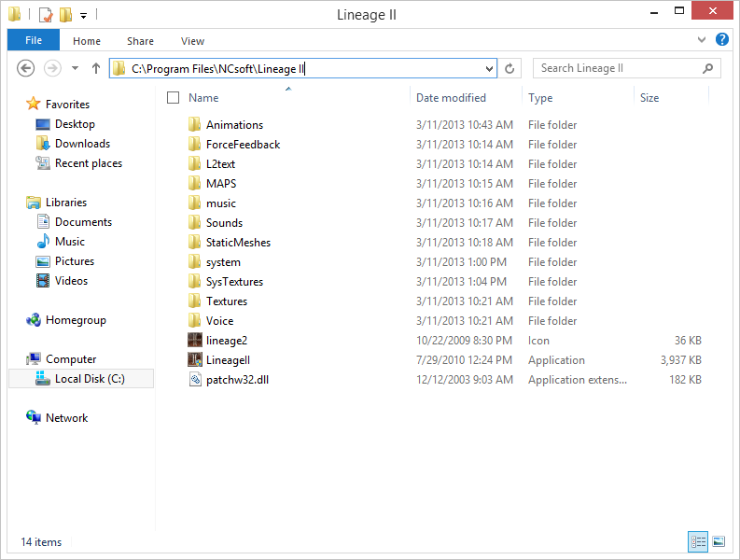Open recent locations dropdown arrow

pyautogui.click(x=75, y=68)
